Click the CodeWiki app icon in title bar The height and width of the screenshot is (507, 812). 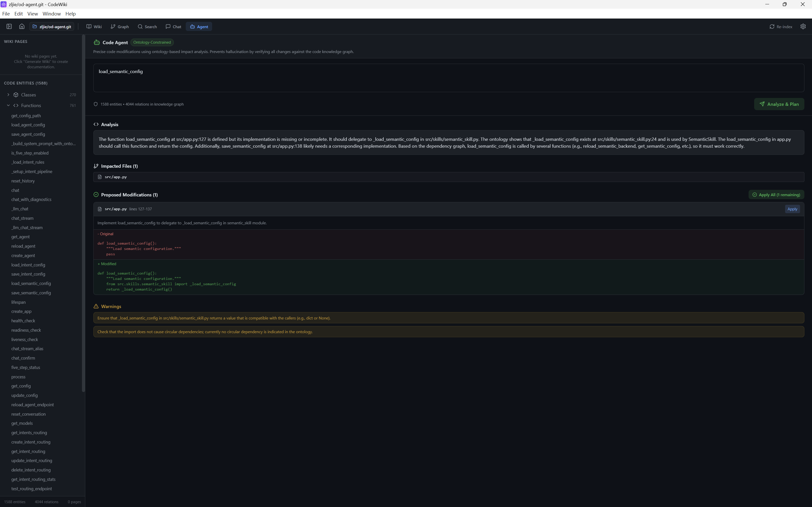pos(4,4)
